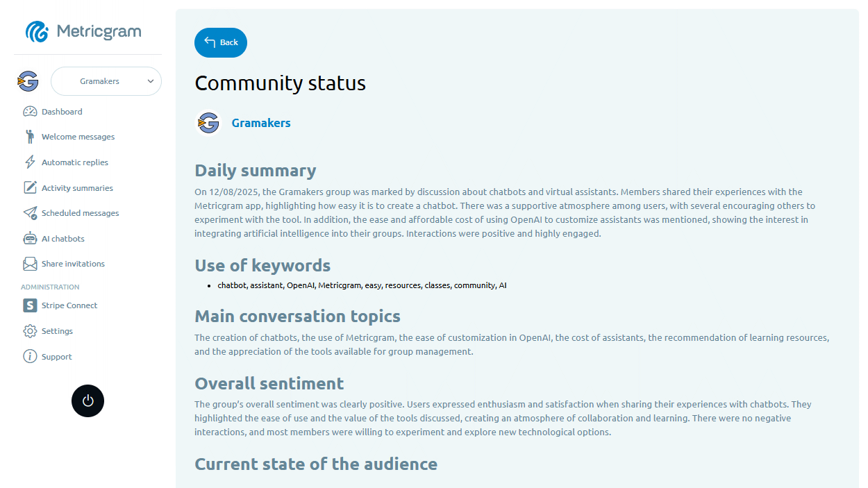This screenshot has width=868, height=488.
Task: Click the Welcome messages person icon
Action: (x=30, y=137)
